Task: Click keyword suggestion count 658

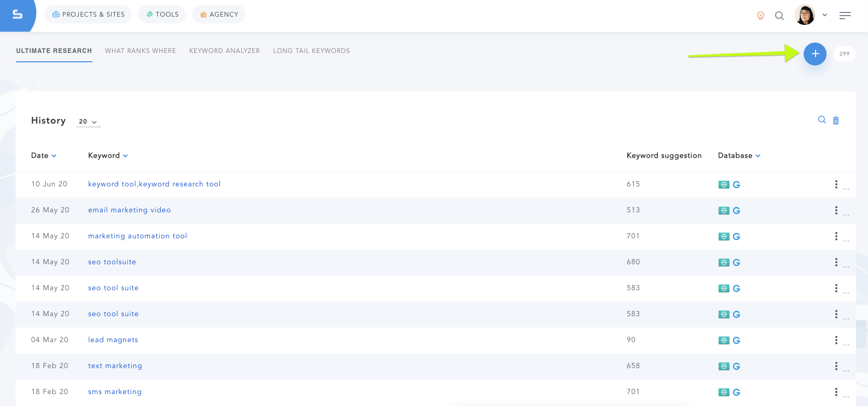Action: click(633, 366)
